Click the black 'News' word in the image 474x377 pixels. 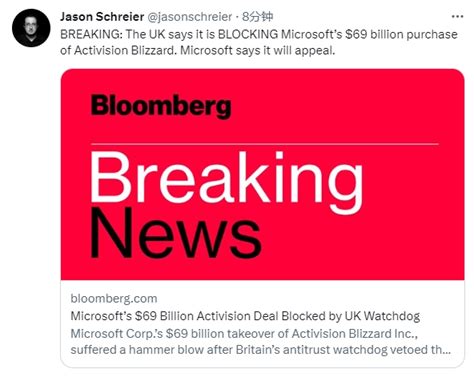[x=175, y=233]
